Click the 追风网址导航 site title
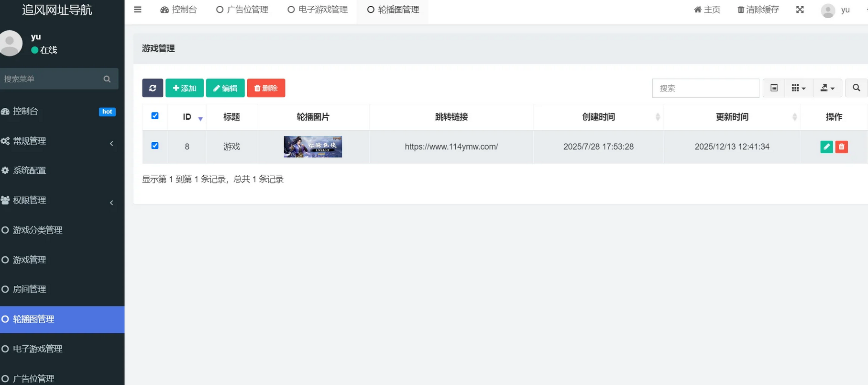The height and width of the screenshot is (385, 868). click(57, 10)
